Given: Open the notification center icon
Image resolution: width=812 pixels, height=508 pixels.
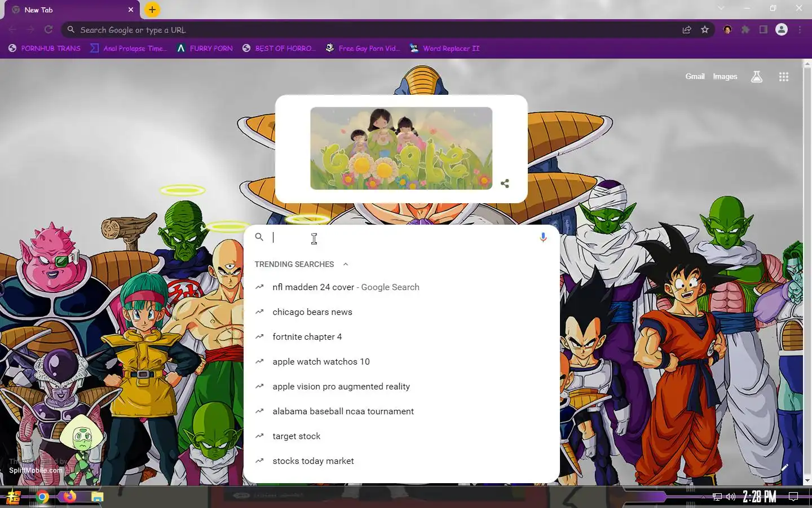Looking at the screenshot, I should [x=793, y=497].
